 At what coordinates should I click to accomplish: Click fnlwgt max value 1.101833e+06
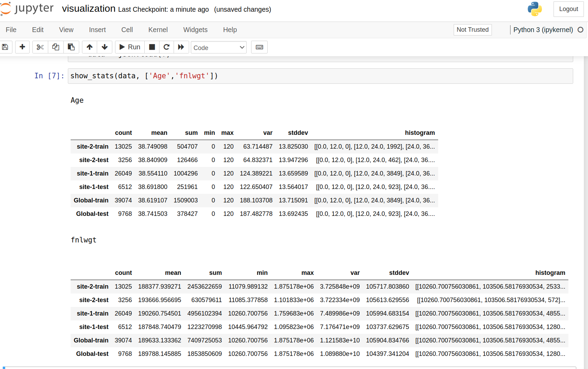coord(293,300)
